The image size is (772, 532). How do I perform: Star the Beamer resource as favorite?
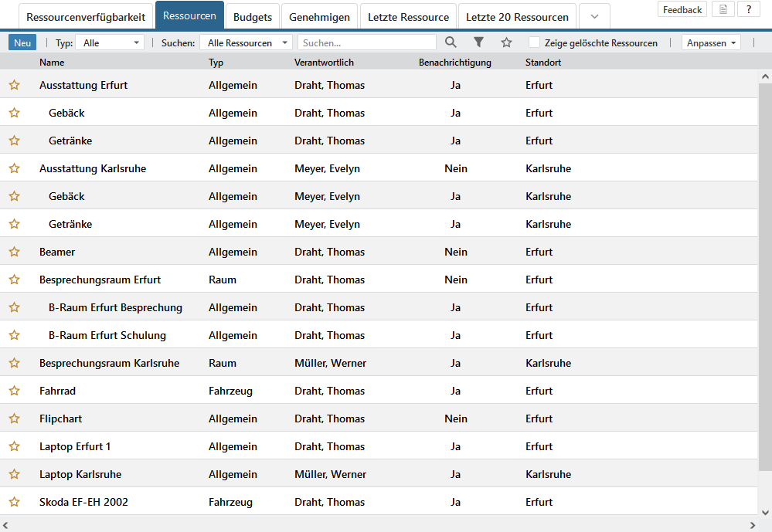tap(14, 252)
